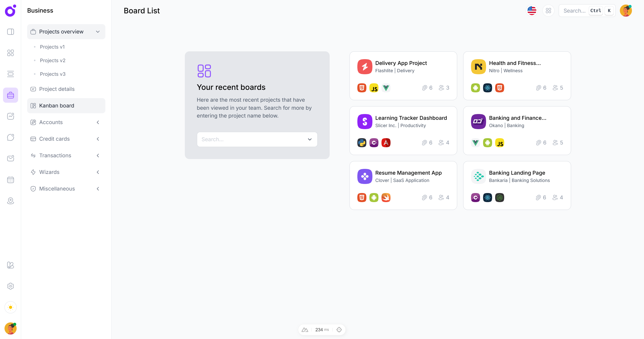The image size is (644, 339).
Task: Click the US flag to change language
Action: [532, 11]
